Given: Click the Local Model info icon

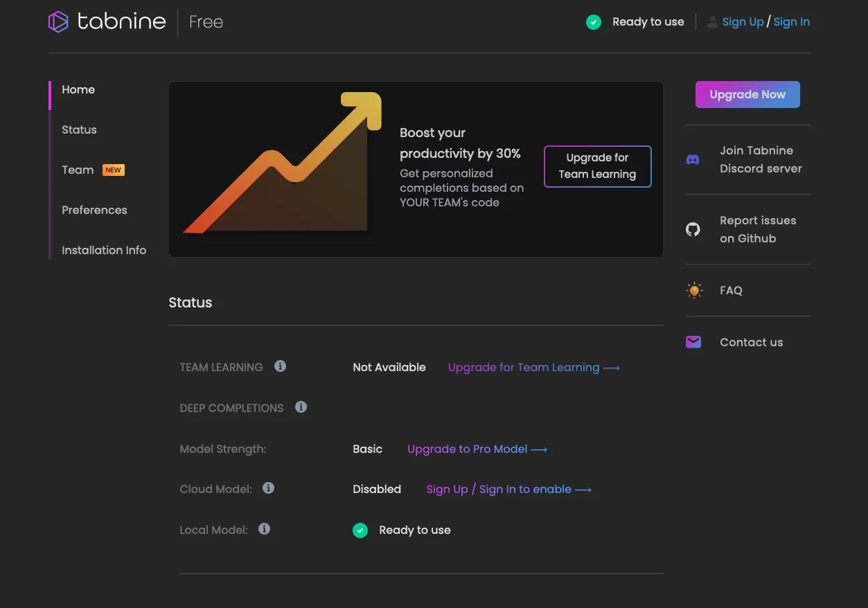Looking at the screenshot, I should [x=264, y=529].
